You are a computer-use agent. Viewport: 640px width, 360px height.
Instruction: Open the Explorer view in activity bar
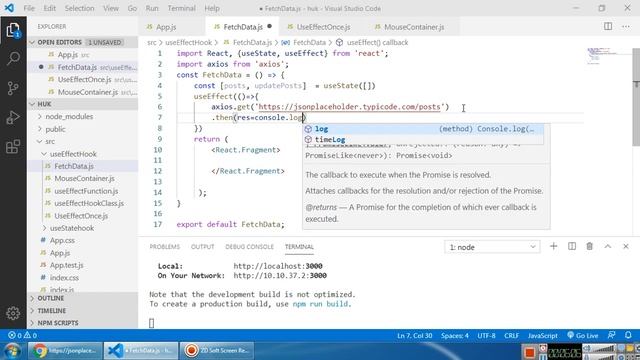(x=13, y=30)
